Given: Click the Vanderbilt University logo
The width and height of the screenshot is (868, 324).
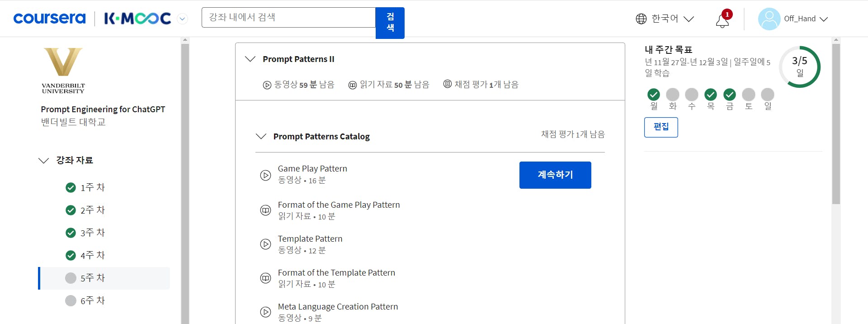Looking at the screenshot, I should [63, 70].
